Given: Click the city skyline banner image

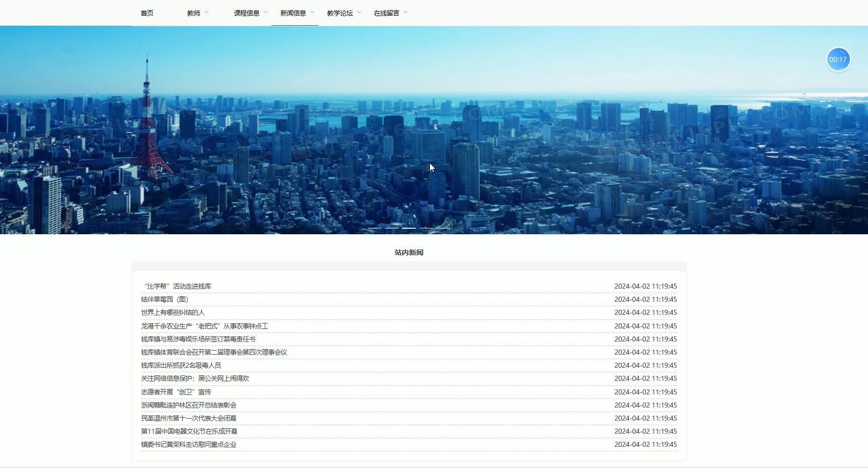Looking at the screenshot, I should tap(433, 131).
